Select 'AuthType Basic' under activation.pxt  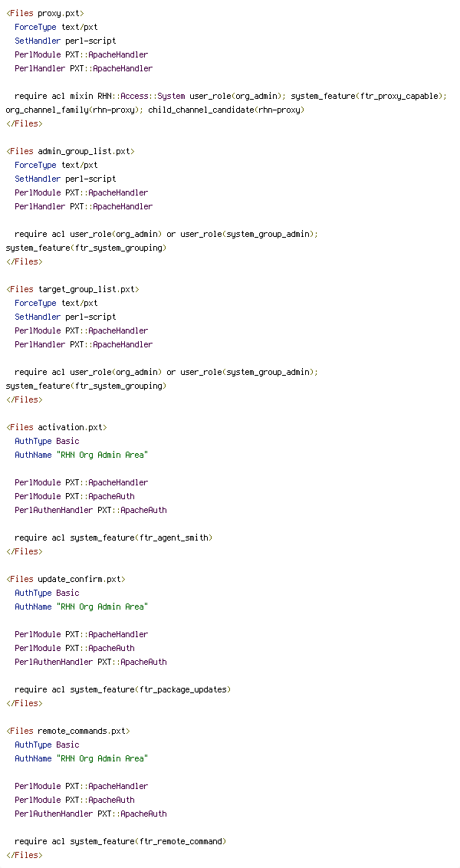(x=47, y=441)
